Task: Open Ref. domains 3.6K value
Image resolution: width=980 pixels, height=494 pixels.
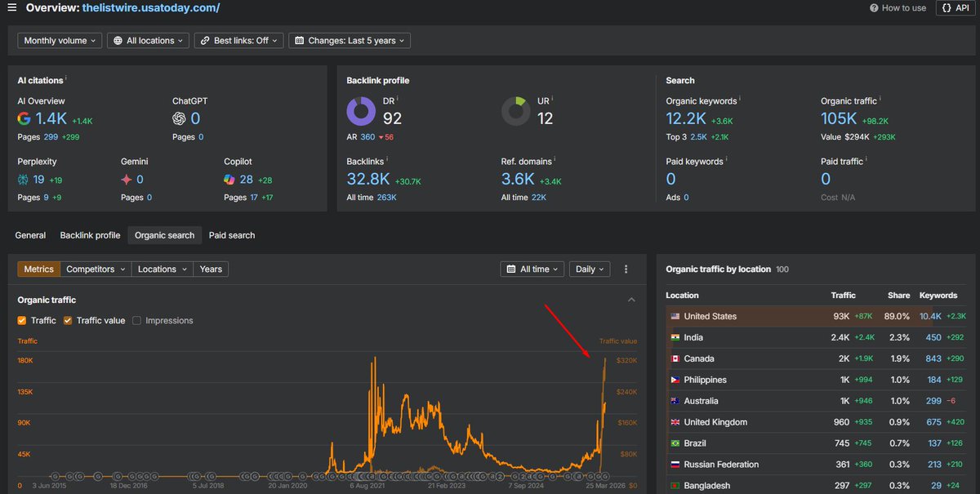Action: click(518, 179)
